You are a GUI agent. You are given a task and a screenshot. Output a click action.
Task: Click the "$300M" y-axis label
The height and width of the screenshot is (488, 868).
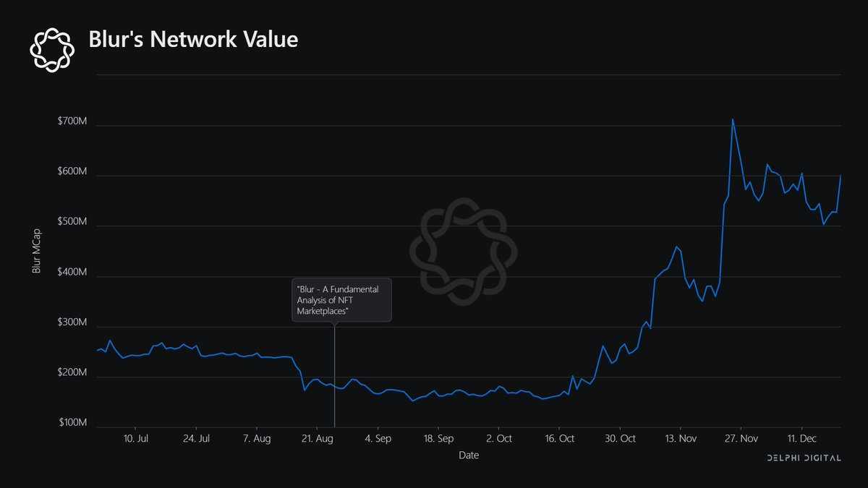coord(72,322)
